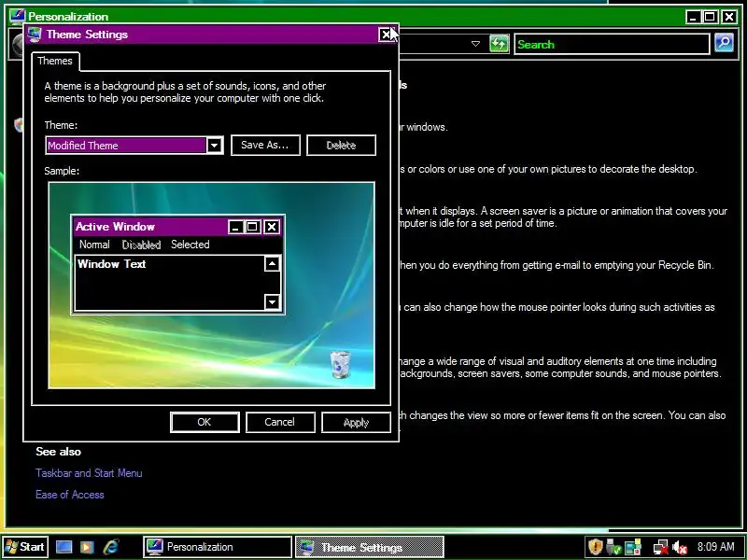Click the See also heading
This screenshot has height=560, width=747.
coord(58,452)
